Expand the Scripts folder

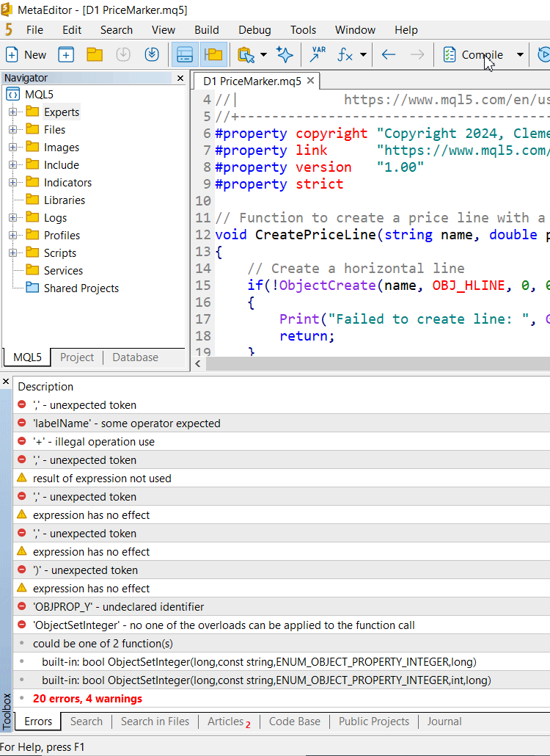12,252
